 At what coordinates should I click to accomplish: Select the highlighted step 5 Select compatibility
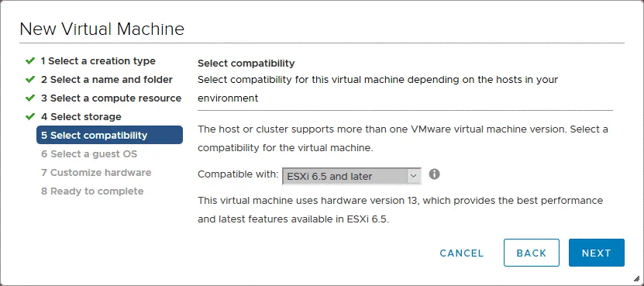(x=109, y=135)
